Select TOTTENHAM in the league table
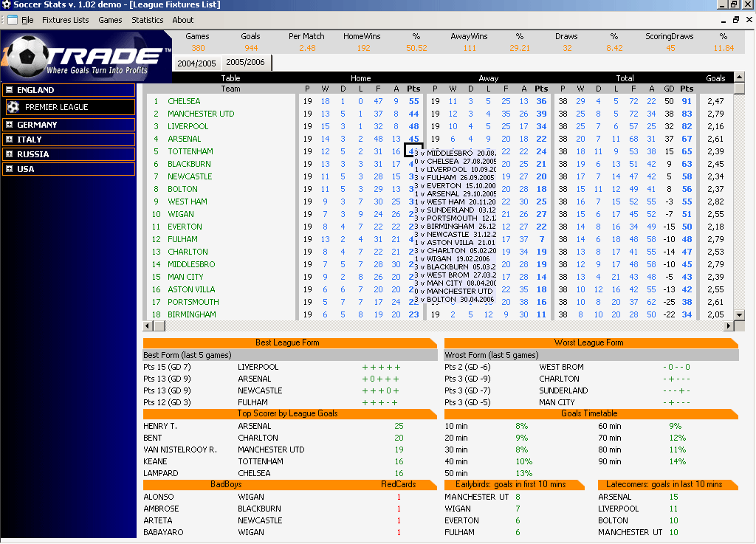756x544 pixels. pyautogui.click(x=190, y=151)
